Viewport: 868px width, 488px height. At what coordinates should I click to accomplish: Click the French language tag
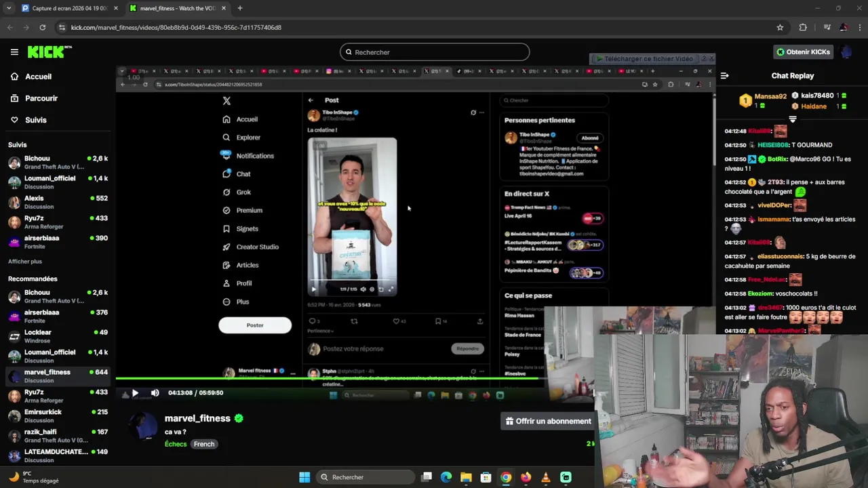point(204,444)
